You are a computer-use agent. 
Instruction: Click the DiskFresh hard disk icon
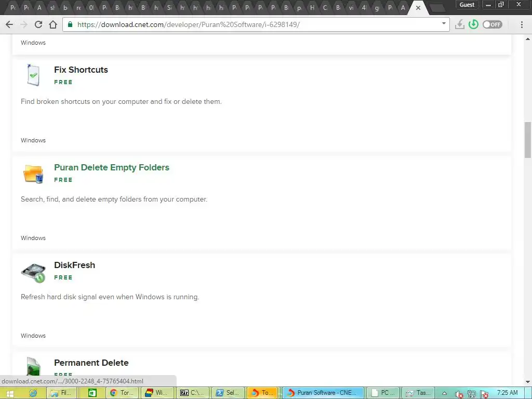pos(33,272)
